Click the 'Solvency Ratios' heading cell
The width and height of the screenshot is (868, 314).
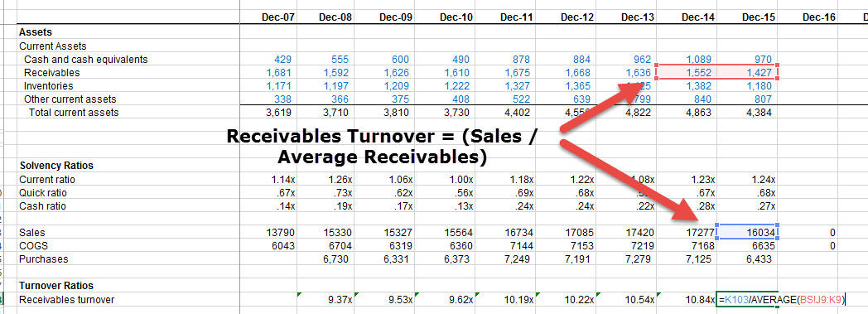tap(128, 165)
